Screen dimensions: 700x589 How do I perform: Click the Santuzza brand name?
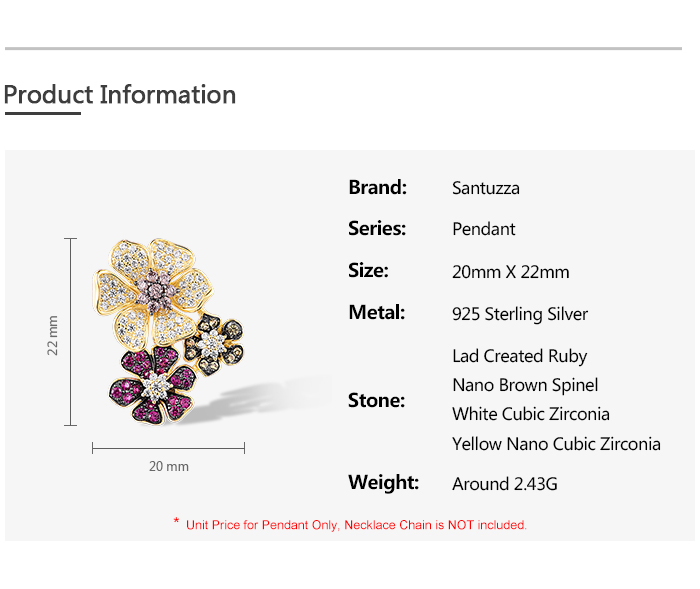[486, 188]
